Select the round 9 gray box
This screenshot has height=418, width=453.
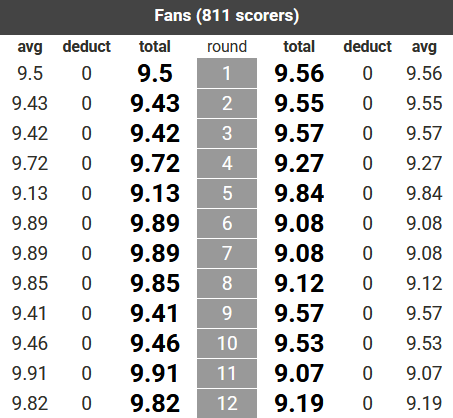coord(227,313)
